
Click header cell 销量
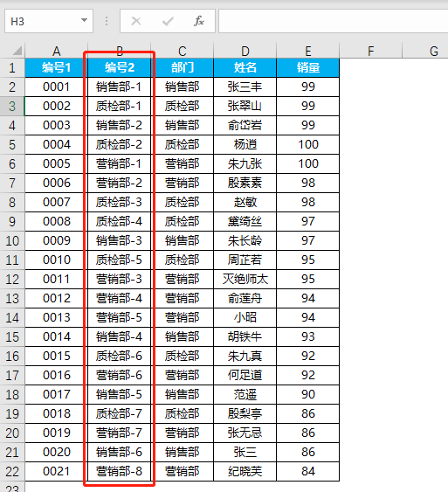pos(308,68)
